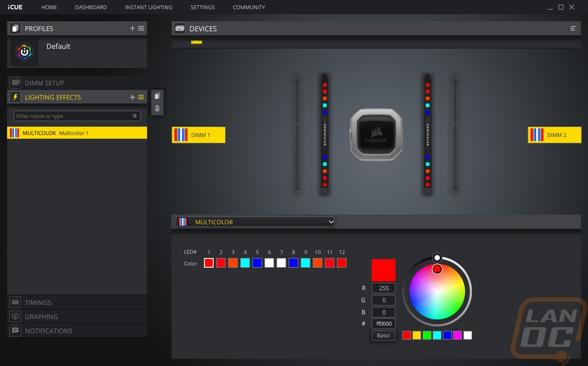Delete the selected lighting effect via trash
Screen dimensions: 588x366
157,108
